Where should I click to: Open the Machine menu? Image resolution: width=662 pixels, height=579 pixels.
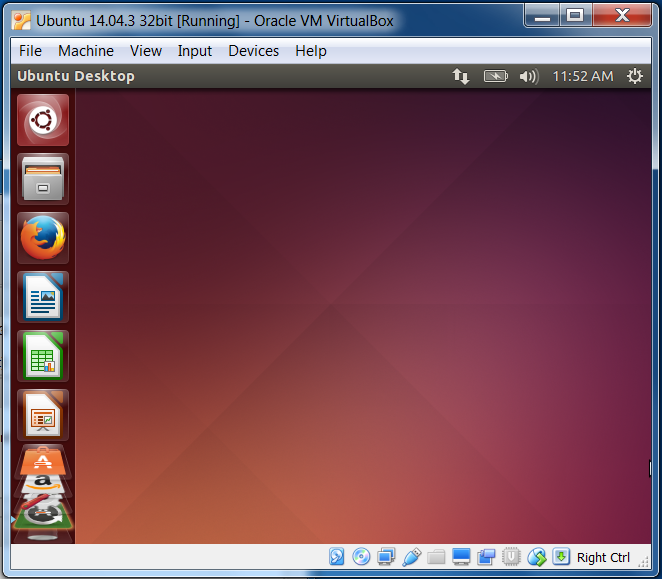86,51
